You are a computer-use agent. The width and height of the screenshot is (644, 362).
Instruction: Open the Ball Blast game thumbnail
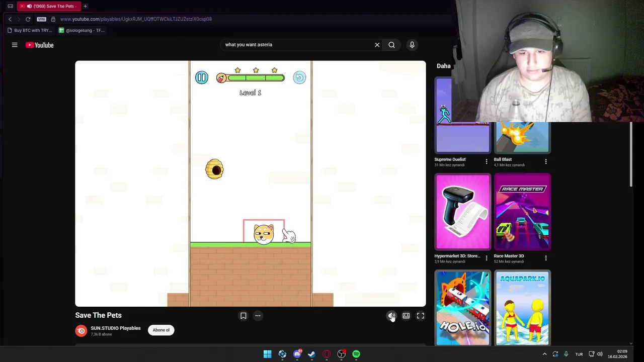[522, 137]
